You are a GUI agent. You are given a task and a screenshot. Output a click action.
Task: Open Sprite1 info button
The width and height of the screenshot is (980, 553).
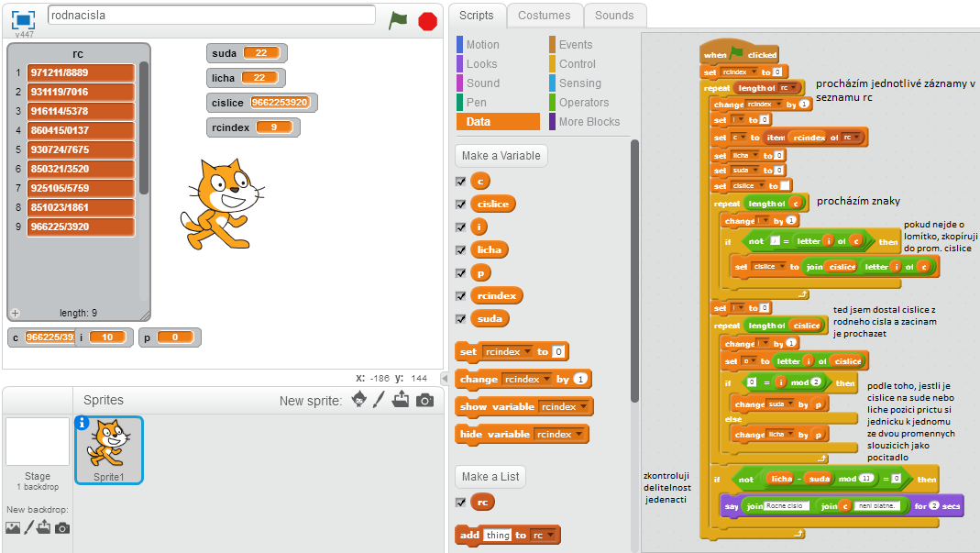coord(82,423)
